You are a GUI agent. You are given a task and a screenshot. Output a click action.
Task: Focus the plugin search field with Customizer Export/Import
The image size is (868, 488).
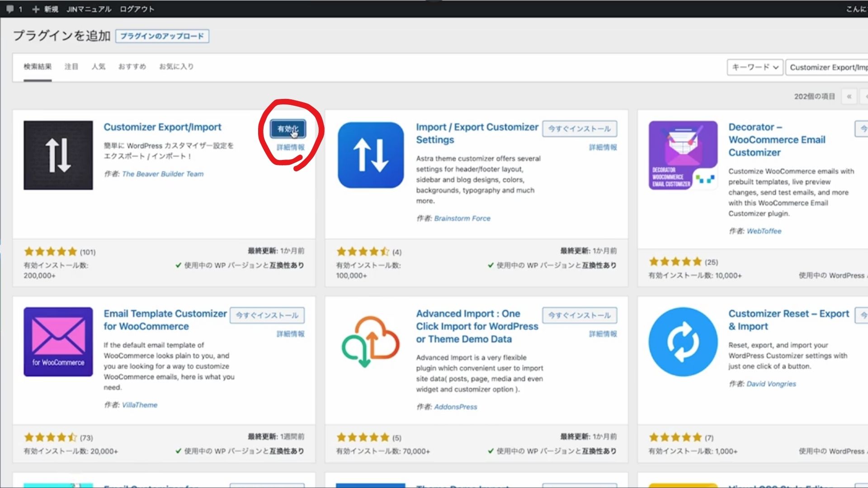(x=827, y=67)
